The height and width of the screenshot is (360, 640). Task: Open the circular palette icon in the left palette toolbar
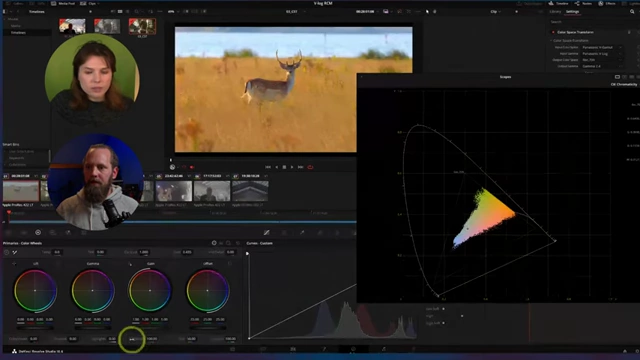click(x=38, y=232)
